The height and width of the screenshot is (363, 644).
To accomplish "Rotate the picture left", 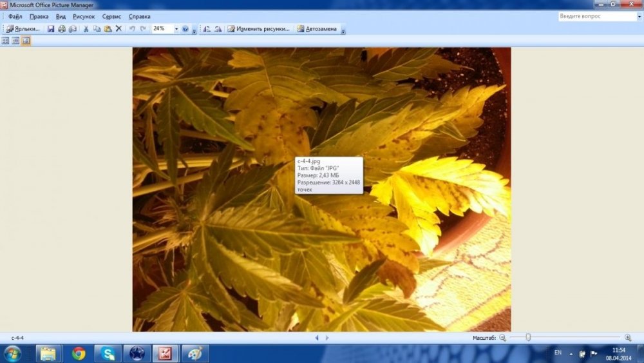I will [x=207, y=29].
